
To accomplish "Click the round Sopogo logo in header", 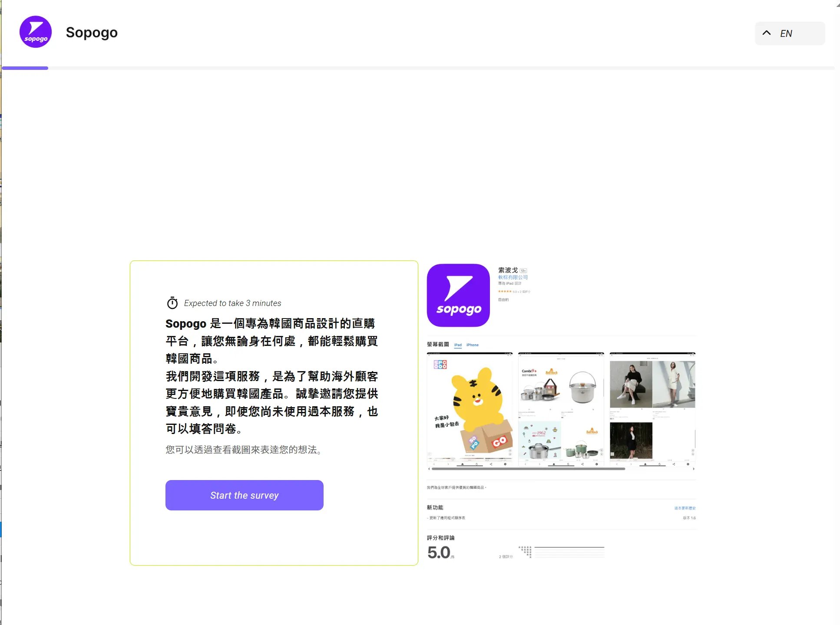I will [36, 32].
